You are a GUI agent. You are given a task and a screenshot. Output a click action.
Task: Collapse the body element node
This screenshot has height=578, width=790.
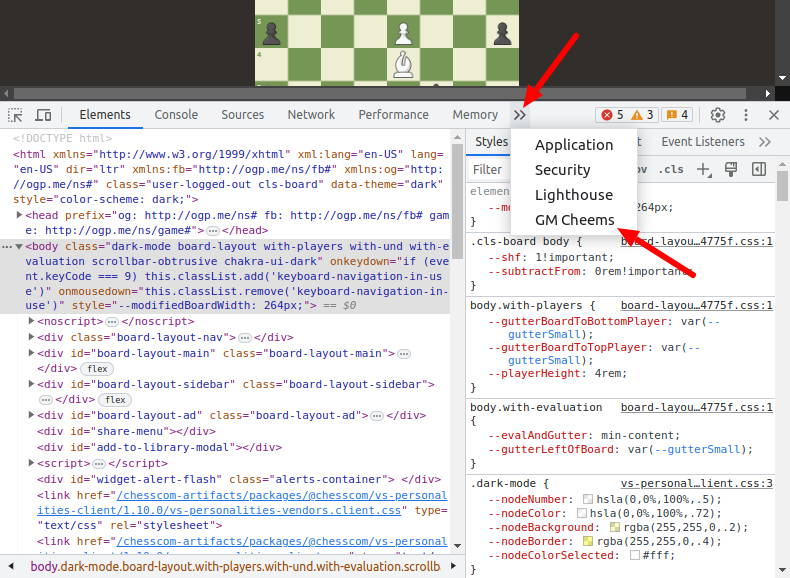[19, 246]
